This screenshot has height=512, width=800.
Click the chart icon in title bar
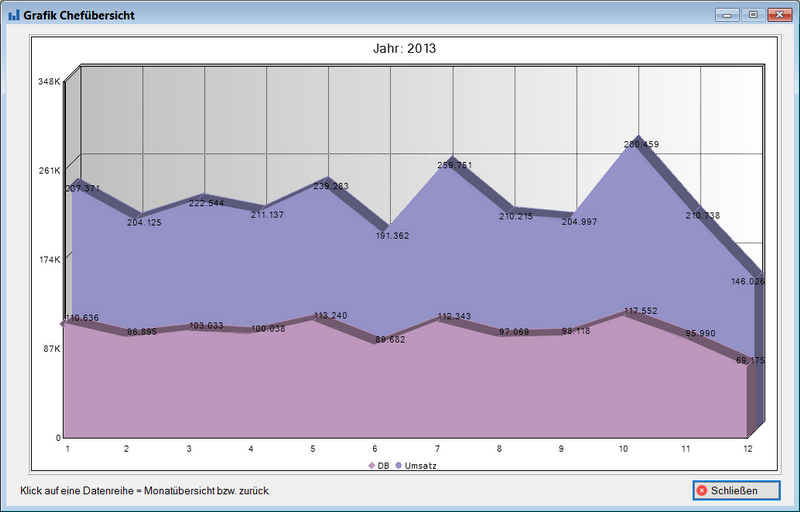pyautogui.click(x=13, y=16)
